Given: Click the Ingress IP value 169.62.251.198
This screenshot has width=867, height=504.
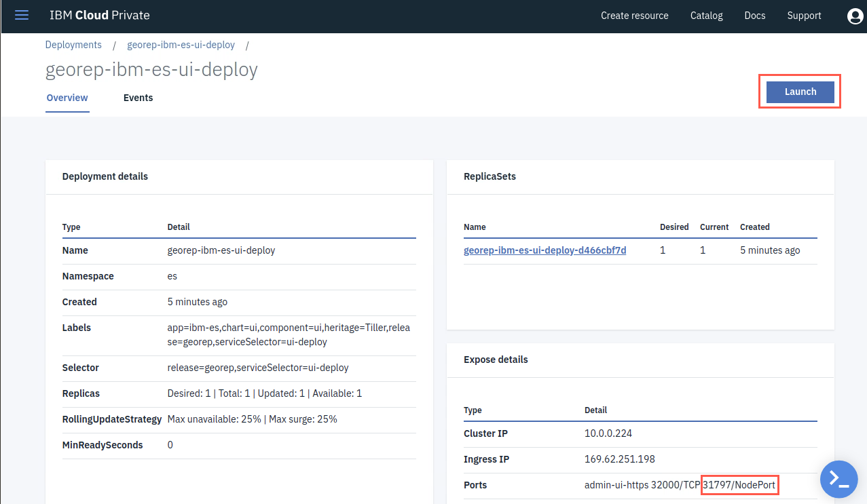Looking at the screenshot, I should (x=620, y=459).
